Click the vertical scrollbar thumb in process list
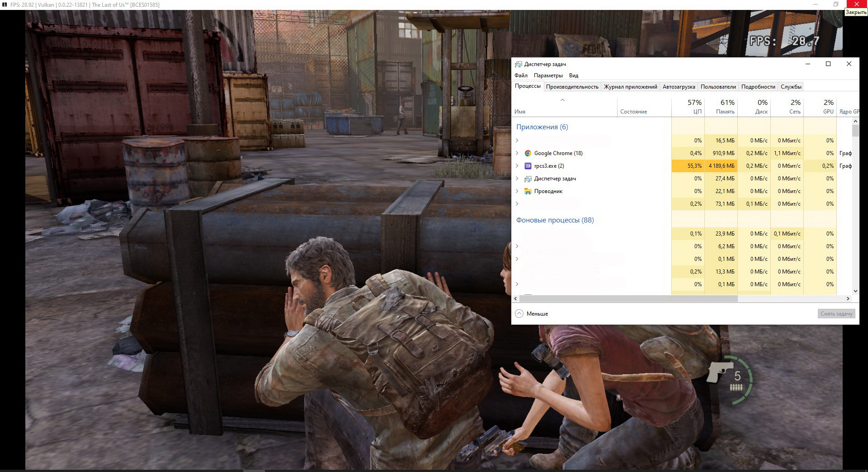The height and width of the screenshot is (472, 868). click(x=855, y=131)
